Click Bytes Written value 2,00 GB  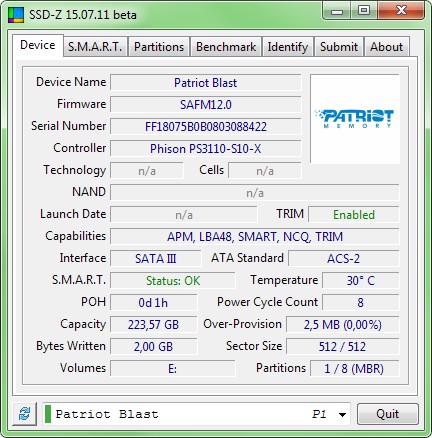[154, 347]
